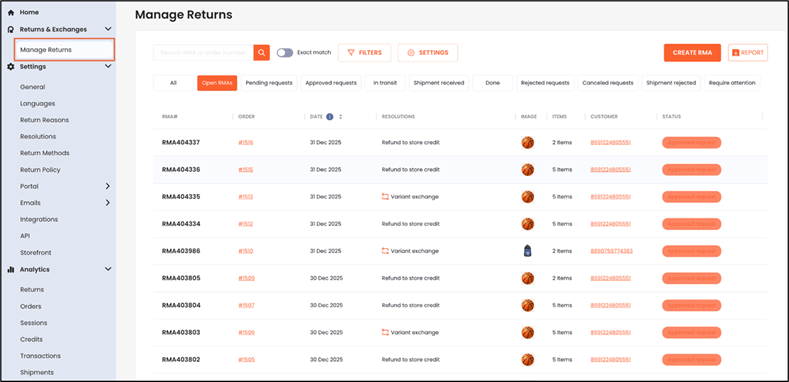This screenshot has height=382, width=789.
Task: Click the FILTERS button
Action: 364,53
